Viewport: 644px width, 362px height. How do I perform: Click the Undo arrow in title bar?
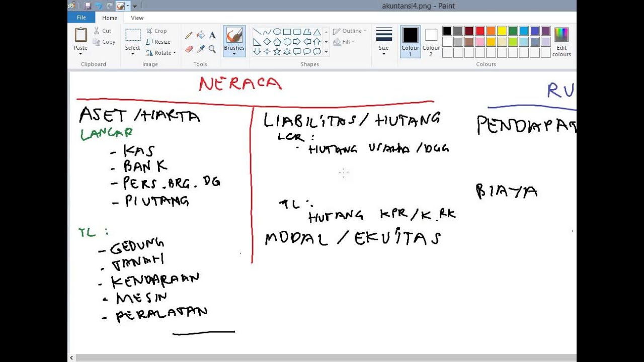[99, 6]
